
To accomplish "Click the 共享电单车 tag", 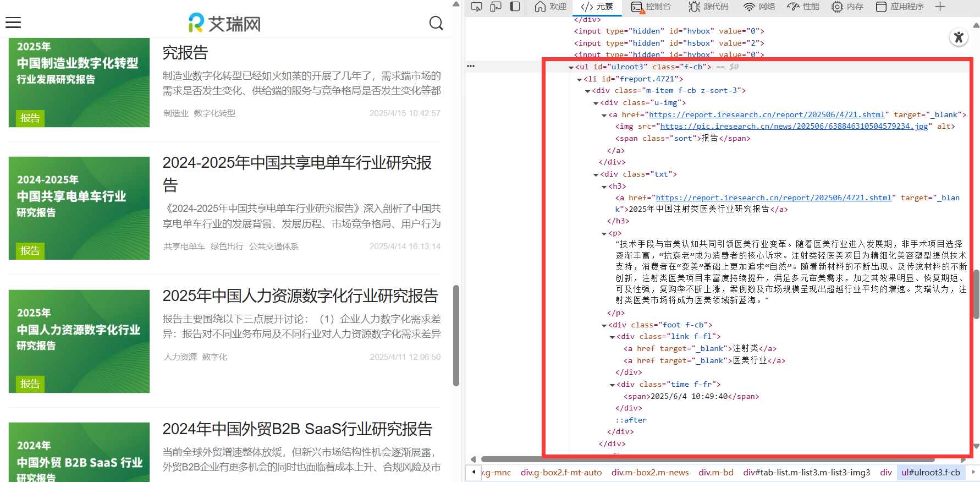I will (184, 246).
